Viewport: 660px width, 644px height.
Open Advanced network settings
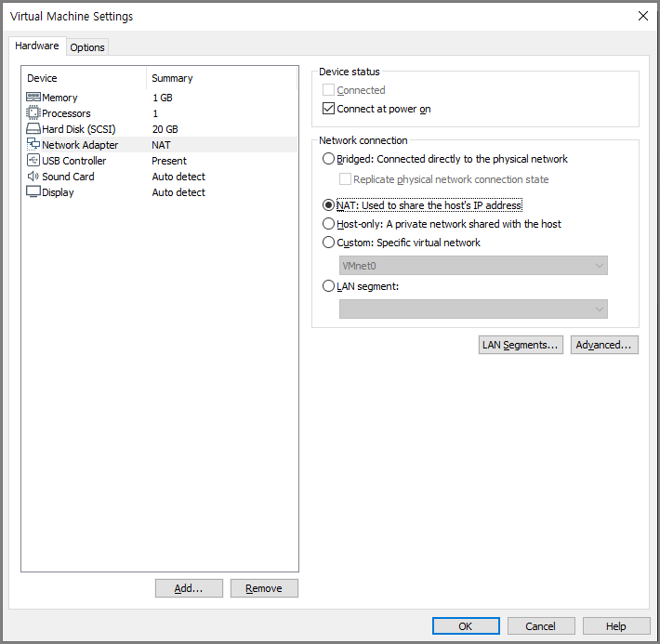point(604,345)
